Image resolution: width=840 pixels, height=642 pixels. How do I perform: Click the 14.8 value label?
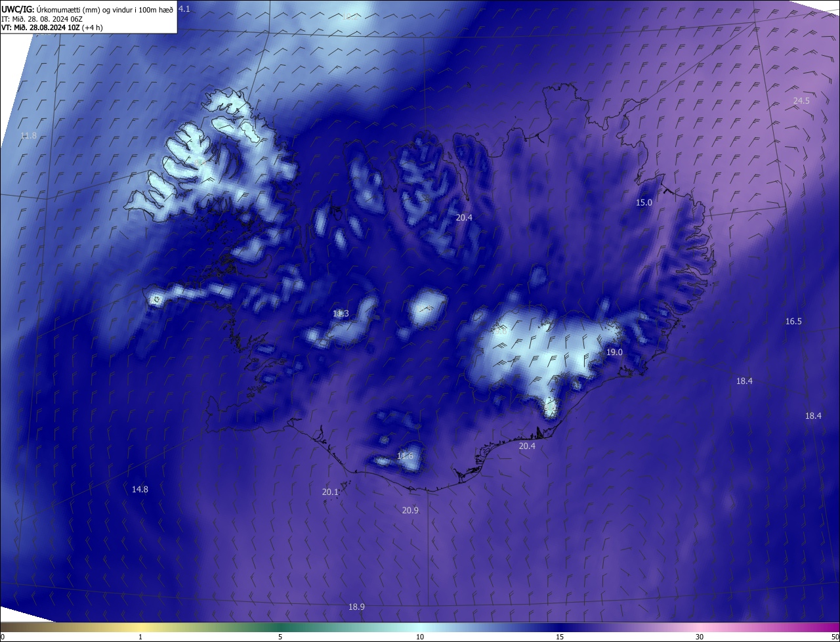coord(140,489)
